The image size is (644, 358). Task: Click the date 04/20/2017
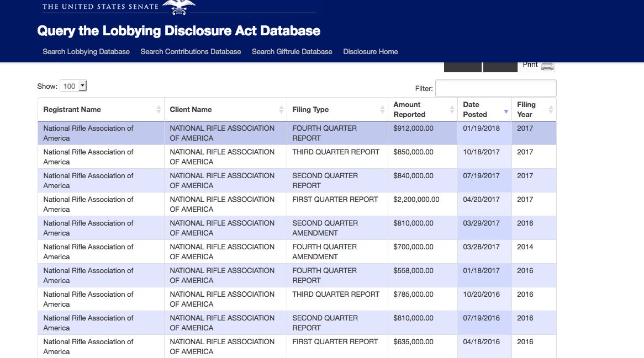click(x=482, y=200)
